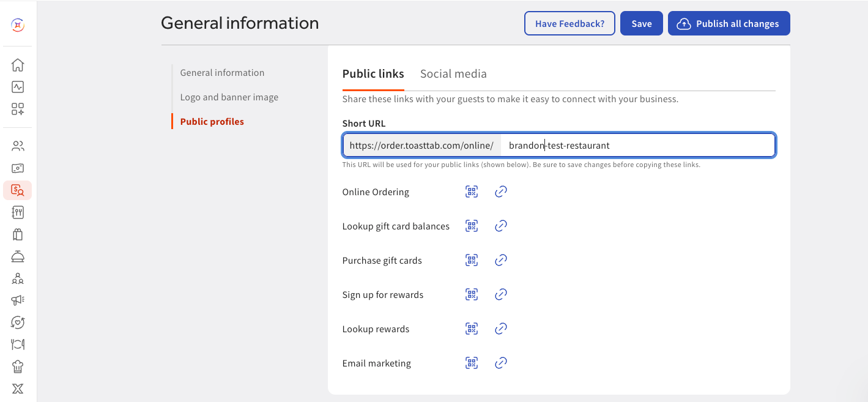Image resolution: width=868 pixels, height=402 pixels.
Task: Click the Email marketing label
Action: [377, 363]
